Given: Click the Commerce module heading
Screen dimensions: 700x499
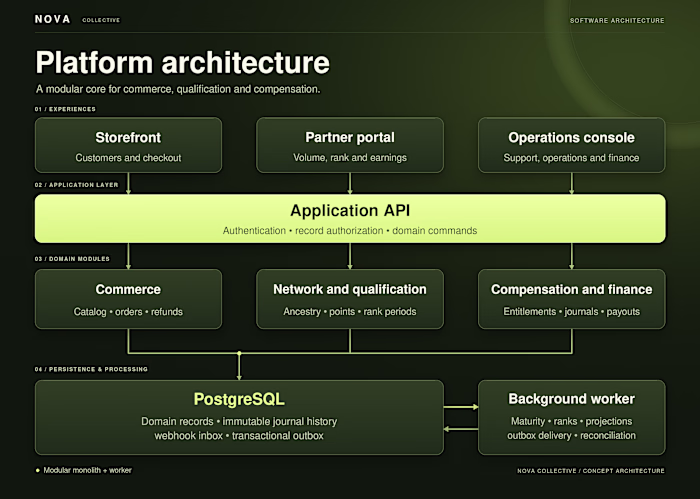Looking at the screenshot, I should pos(128,289).
